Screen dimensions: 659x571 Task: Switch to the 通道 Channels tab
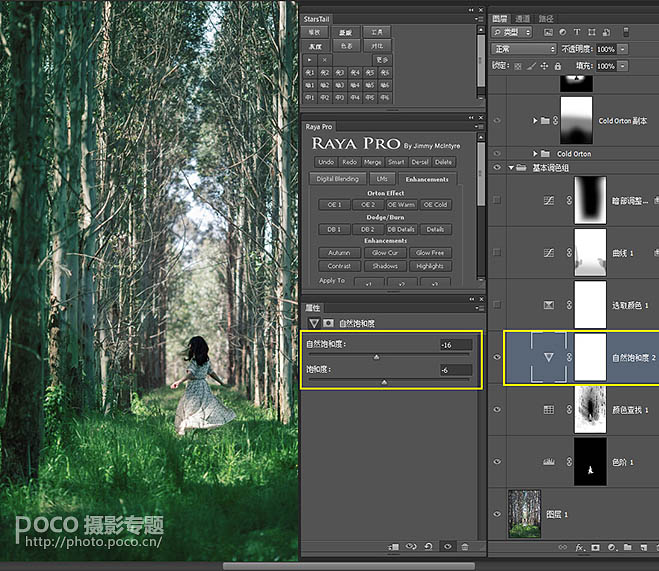click(x=522, y=18)
